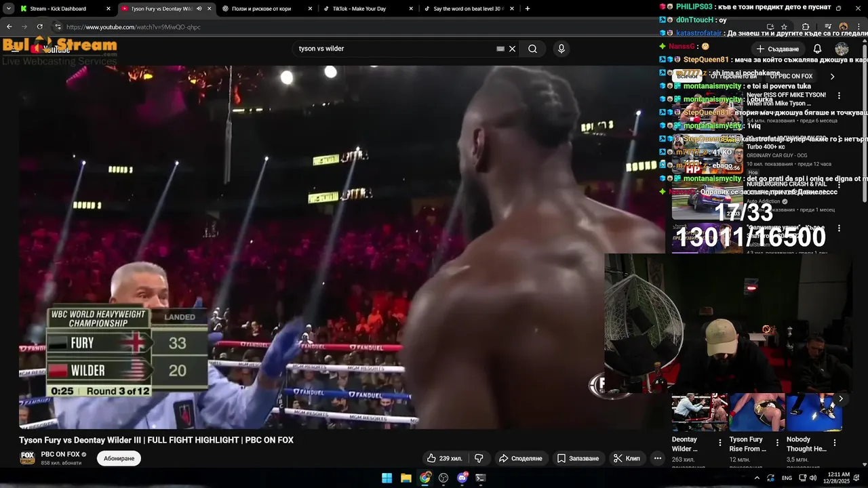Viewport: 868px width, 488px height.
Task: Open Discord from the taskbar
Action: [462, 478]
